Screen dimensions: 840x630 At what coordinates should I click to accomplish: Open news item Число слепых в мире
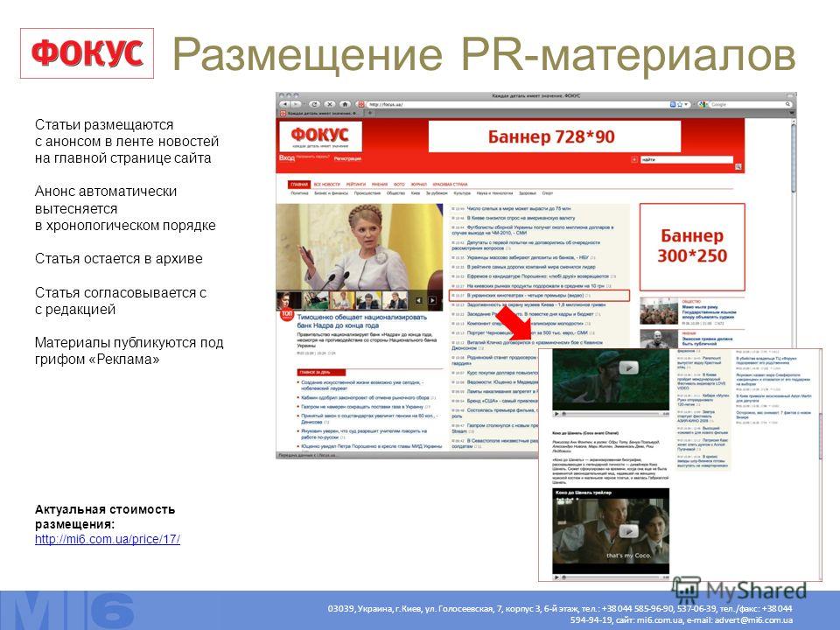(x=519, y=208)
